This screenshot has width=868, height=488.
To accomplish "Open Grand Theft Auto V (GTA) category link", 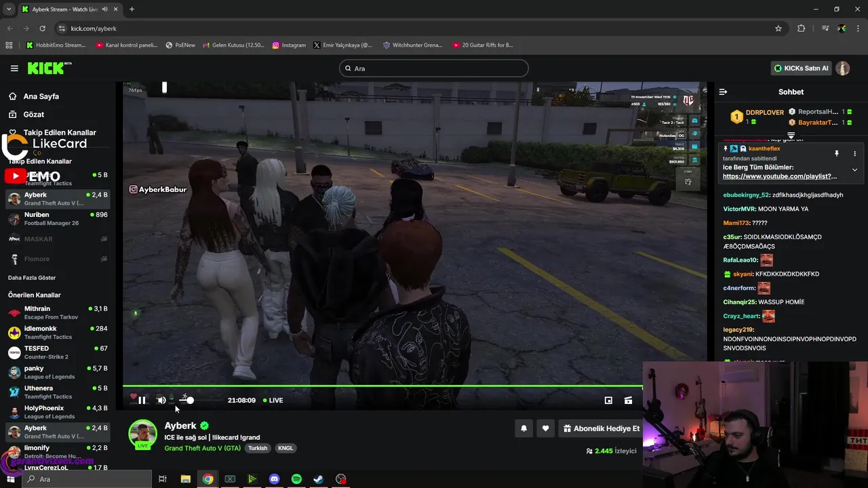I will [202, 448].
